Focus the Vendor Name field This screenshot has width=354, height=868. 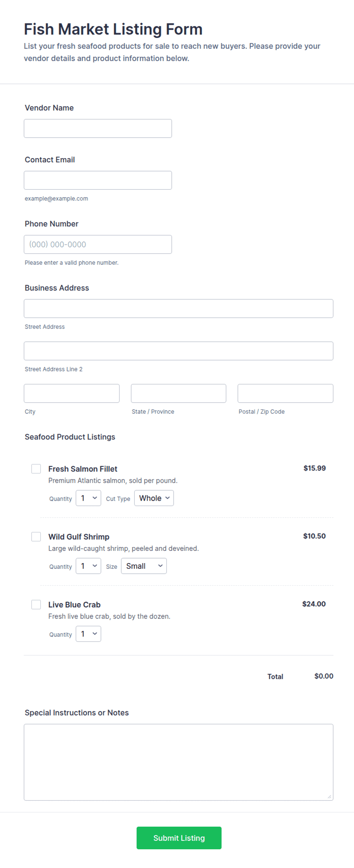(x=98, y=129)
